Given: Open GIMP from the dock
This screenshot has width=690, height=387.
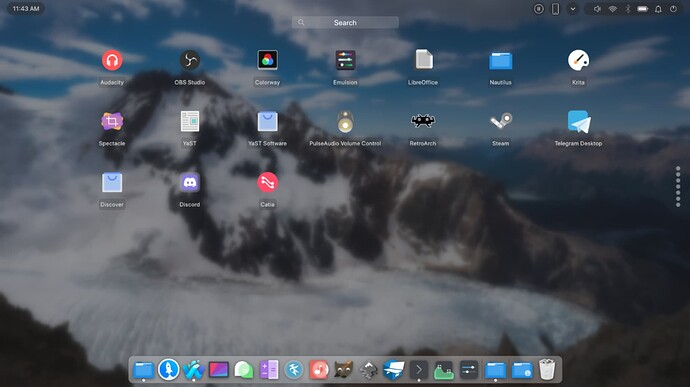Looking at the screenshot, I should pyautogui.click(x=343, y=369).
